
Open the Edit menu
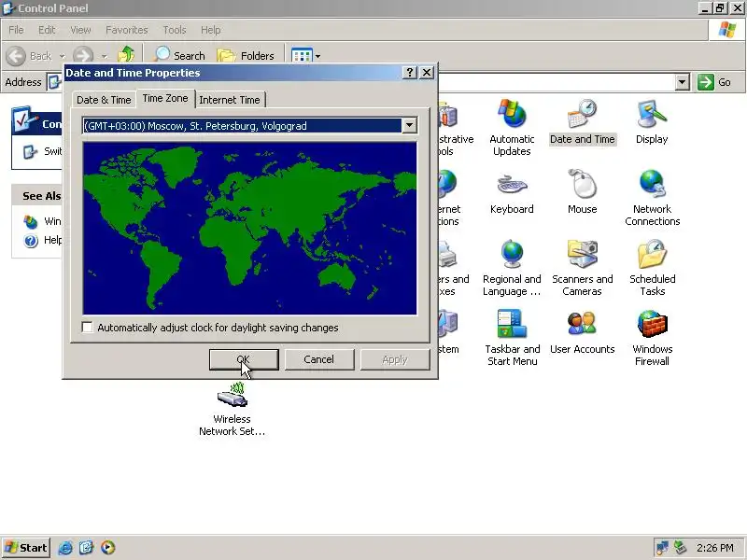(x=47, y=30)
